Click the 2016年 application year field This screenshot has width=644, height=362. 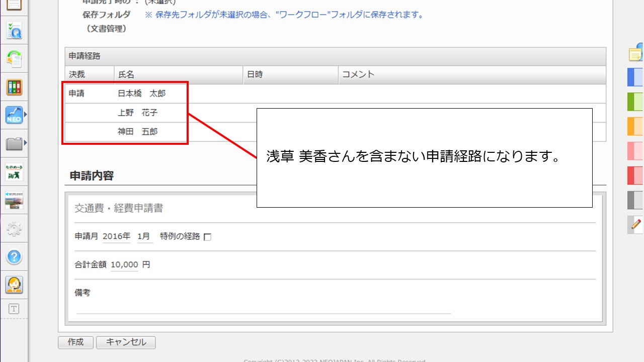click(116, 236)
